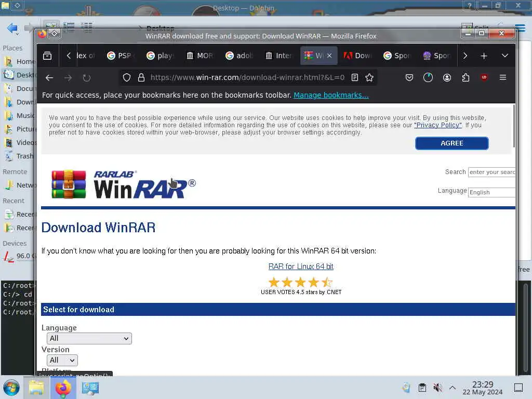The image size is (532, 399).
Task: Open tracking protection shield icon
Action: click(127, 78)
